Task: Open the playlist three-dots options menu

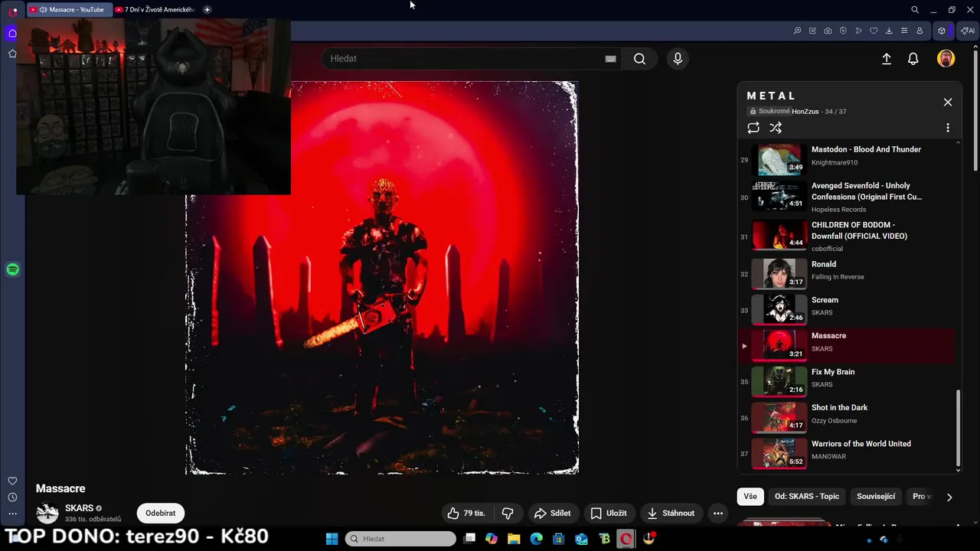Action: [948, 128]
